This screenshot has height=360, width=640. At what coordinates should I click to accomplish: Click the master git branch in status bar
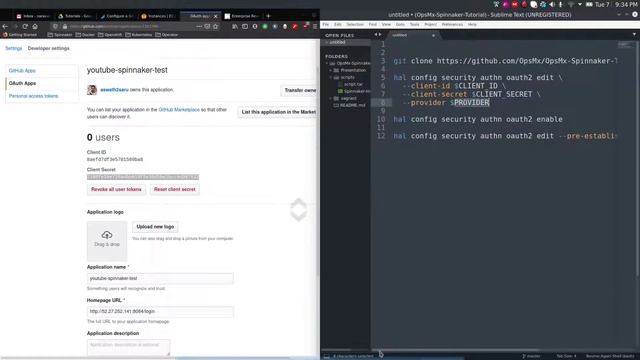pos(531,356)
